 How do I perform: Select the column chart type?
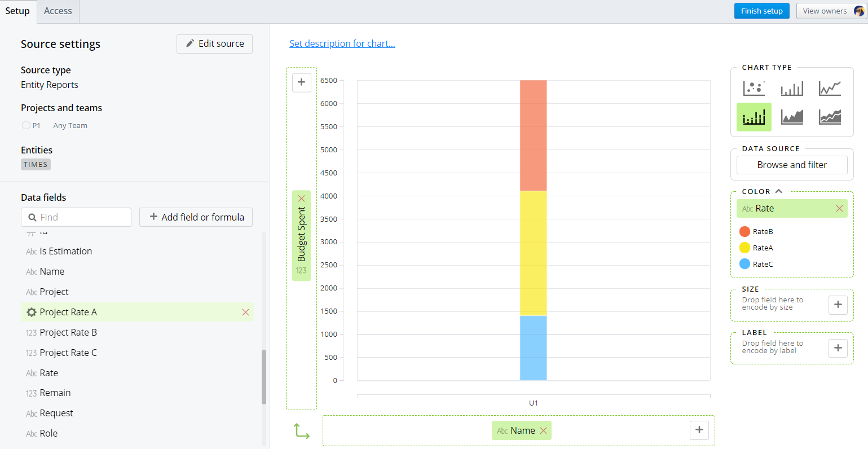pyautogui.click(x=791, y=88)
